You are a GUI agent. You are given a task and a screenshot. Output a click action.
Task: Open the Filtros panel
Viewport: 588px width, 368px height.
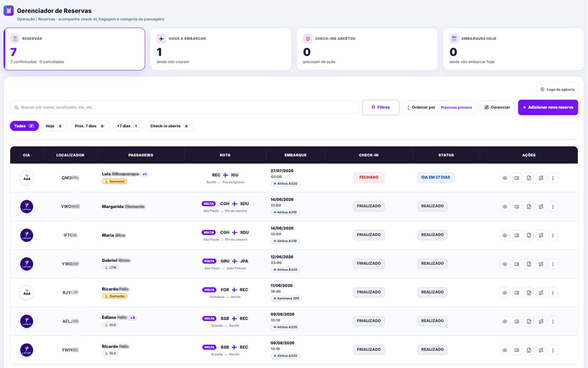(380, 107)
